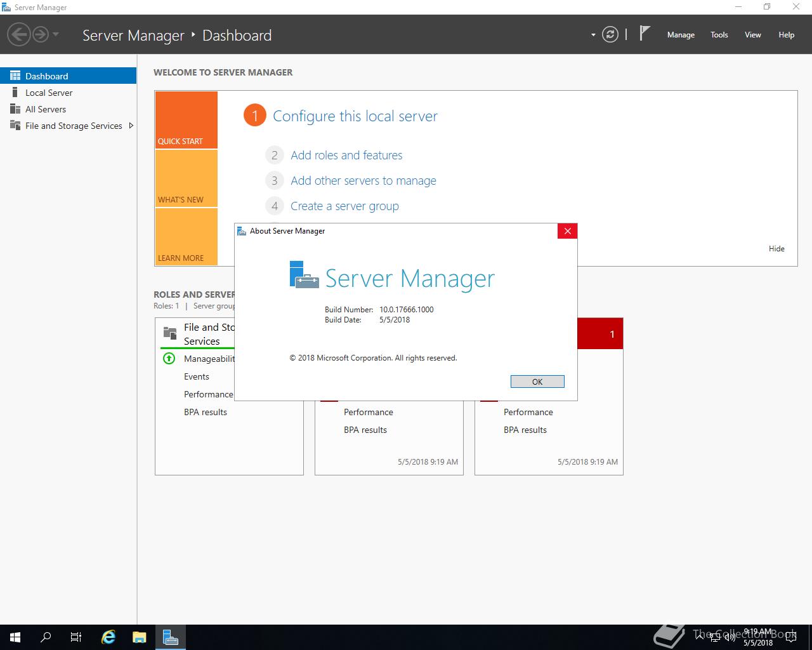Select Local Server in sidebar
The image size is (812, 650).
(x=49, y=93)
